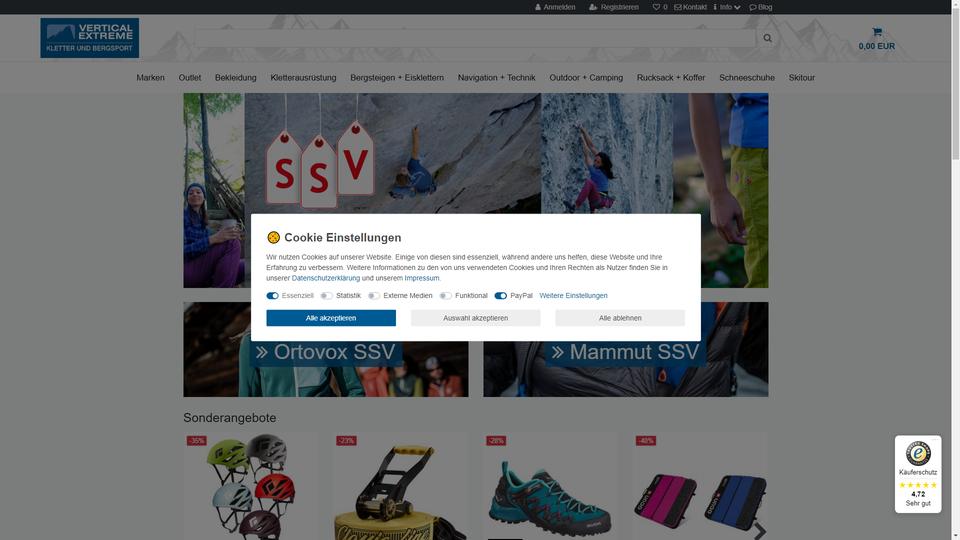Viewport: 960px width, 540px height.
Task: Expand the Info dropdown
Action: 727,7
